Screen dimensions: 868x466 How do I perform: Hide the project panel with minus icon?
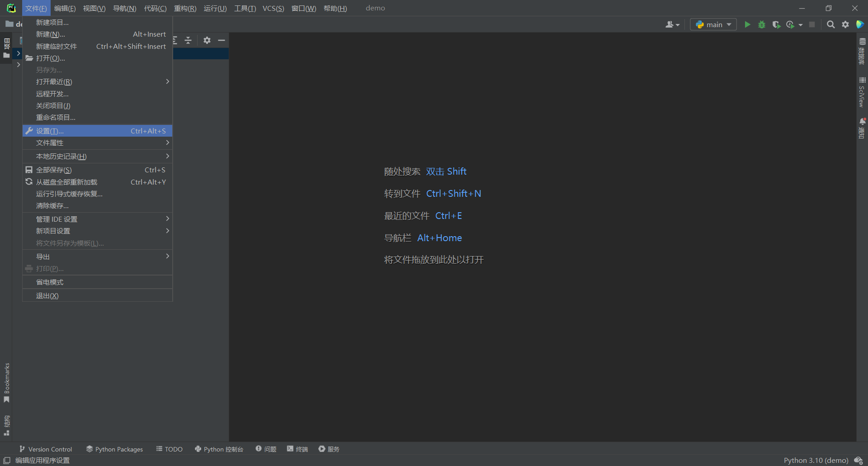point(222,40)
